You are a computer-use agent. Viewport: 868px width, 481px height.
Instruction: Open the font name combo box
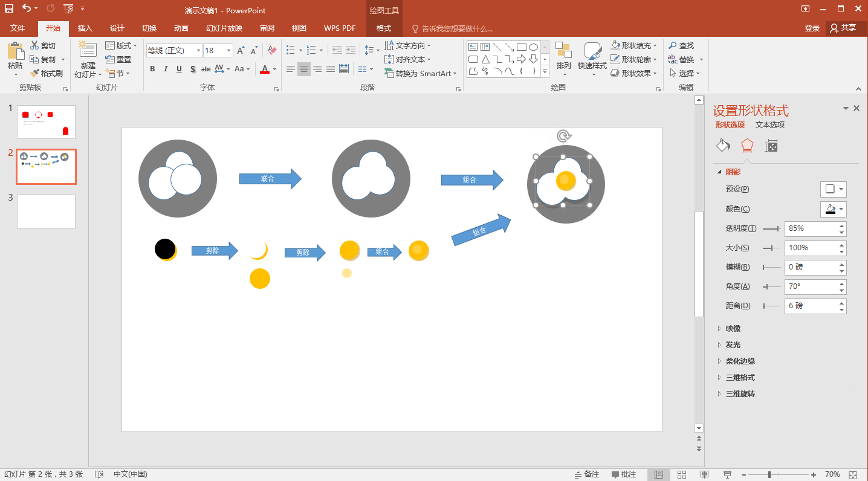click(174, 51)
